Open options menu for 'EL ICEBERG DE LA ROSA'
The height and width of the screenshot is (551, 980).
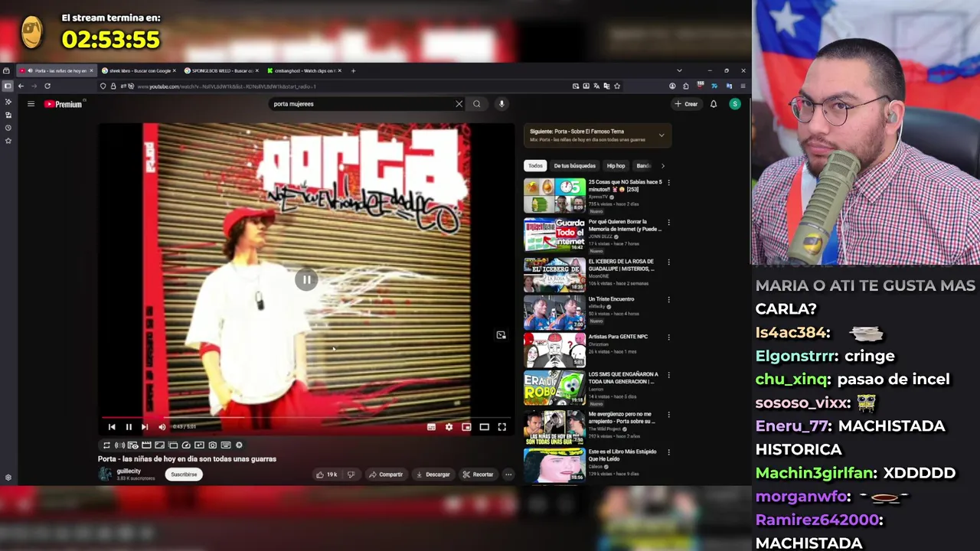click(668, 262)
